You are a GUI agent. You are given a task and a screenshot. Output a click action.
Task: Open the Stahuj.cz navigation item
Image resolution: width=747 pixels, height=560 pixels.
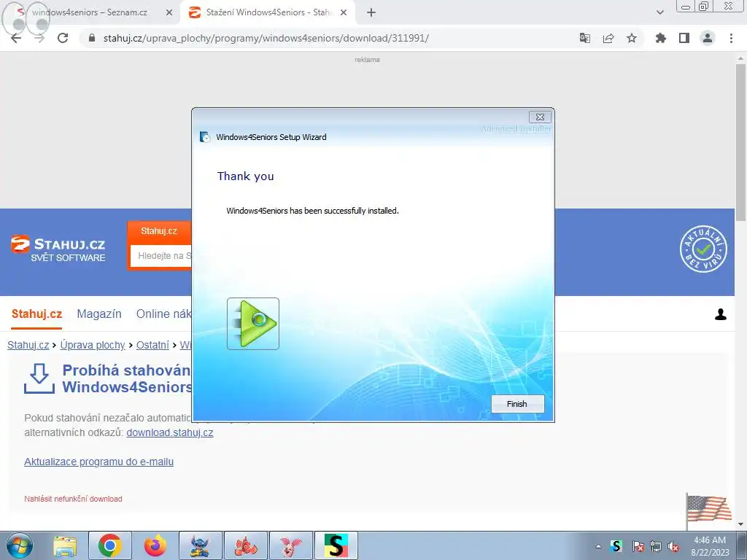(x=36, y=314)
